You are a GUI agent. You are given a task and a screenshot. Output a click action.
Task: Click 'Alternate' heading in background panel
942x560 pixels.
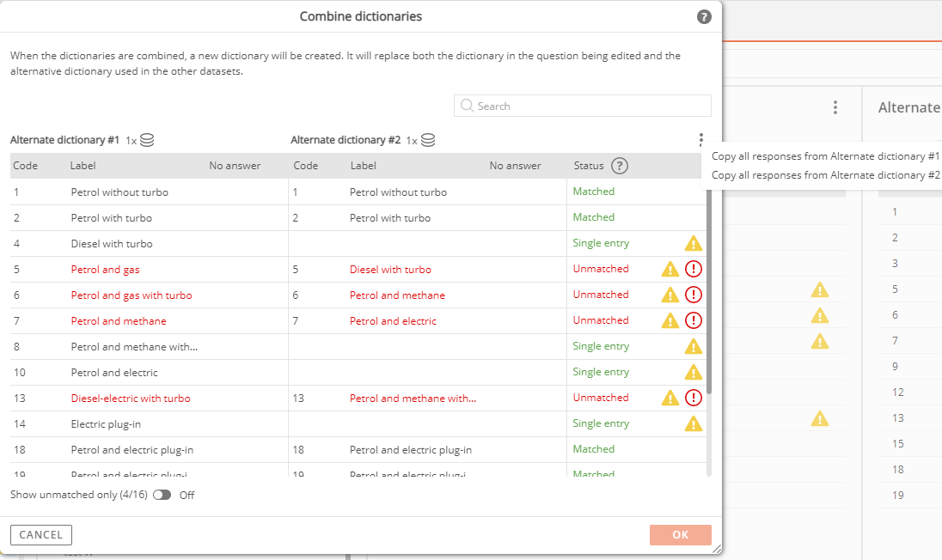(x=909, y=107)
